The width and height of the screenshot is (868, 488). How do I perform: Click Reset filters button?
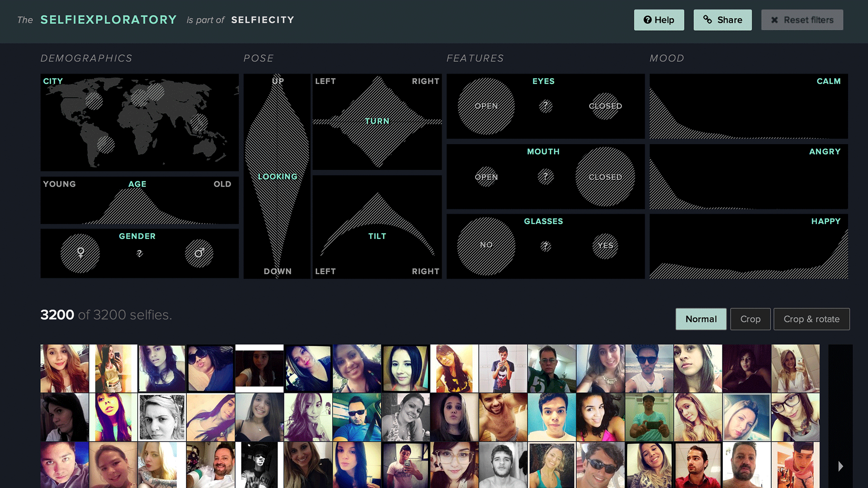coord(802,20)
